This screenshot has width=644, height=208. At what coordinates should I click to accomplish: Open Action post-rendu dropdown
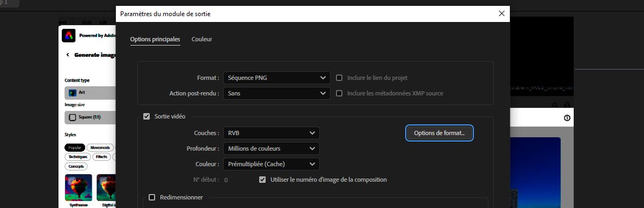coord(276,93)
